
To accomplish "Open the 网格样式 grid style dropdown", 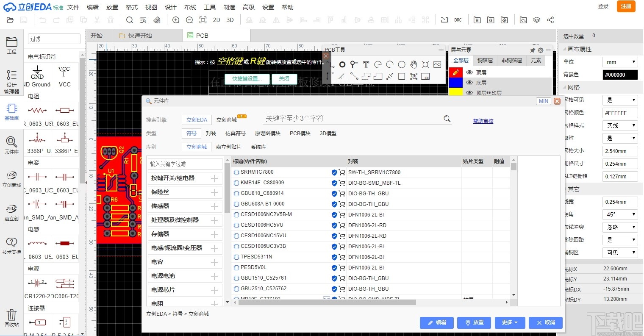I will click(620, 125).
